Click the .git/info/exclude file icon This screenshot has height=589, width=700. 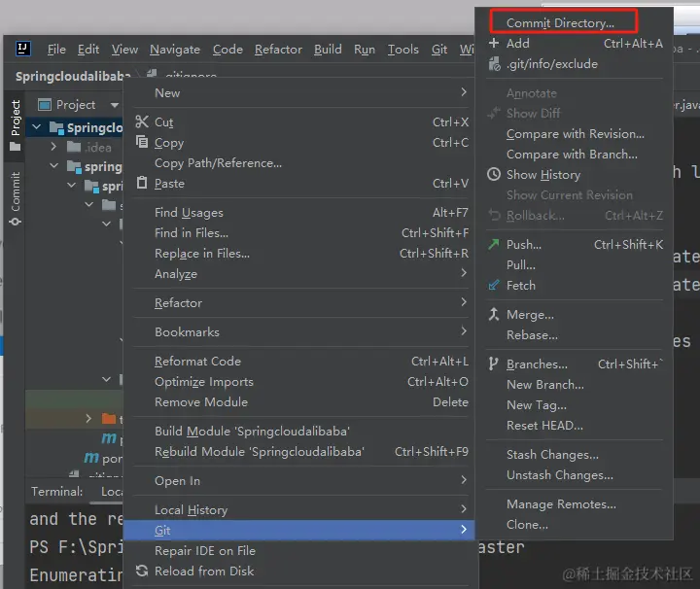pos(494,64)
